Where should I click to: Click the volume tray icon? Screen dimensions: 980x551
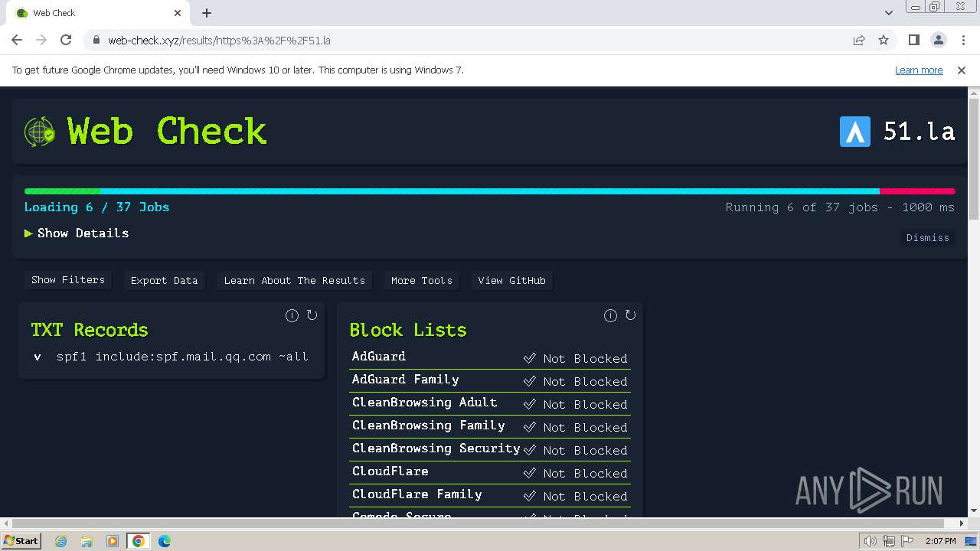870,541
